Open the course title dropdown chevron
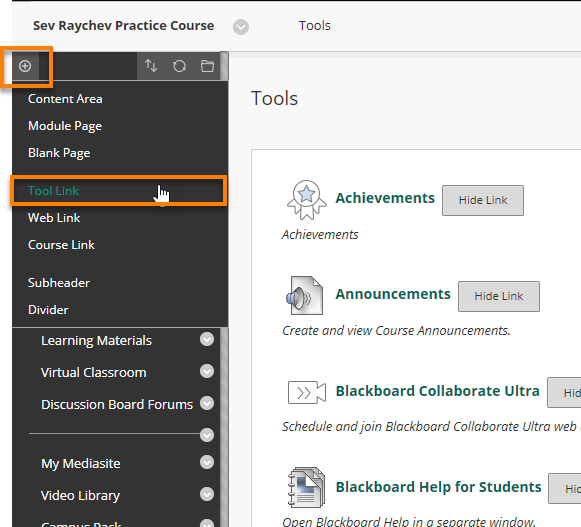 pos(241,27)
